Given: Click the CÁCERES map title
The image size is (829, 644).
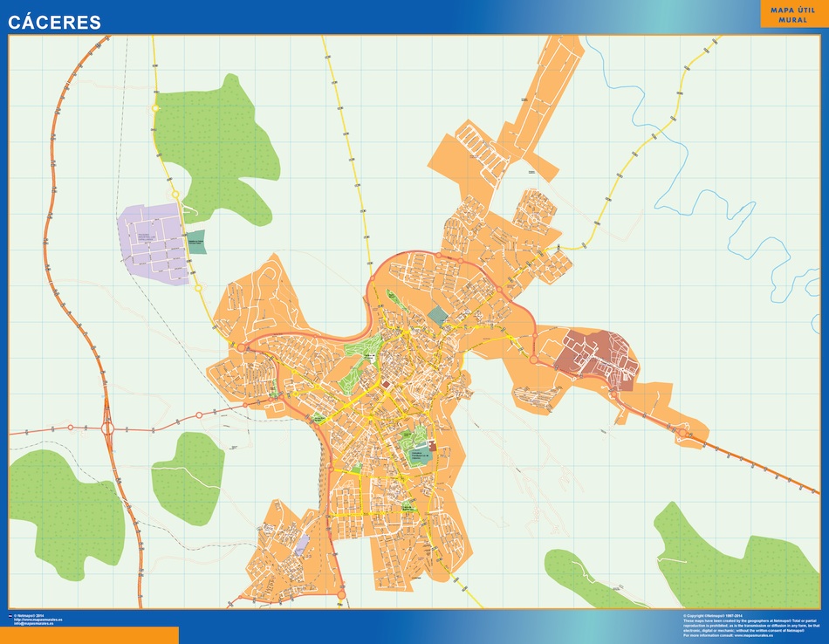Looking at the screenshot, I should pyautogui.click(x=54, y=22).
